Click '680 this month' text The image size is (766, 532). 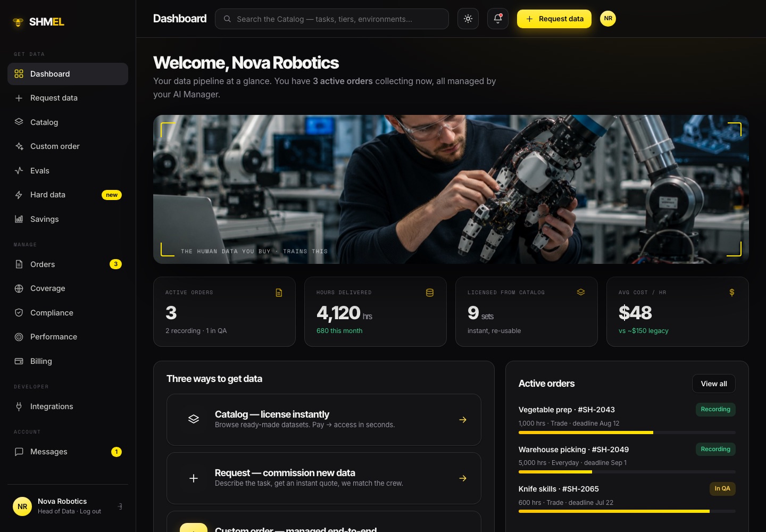click(x=339, y=331)
